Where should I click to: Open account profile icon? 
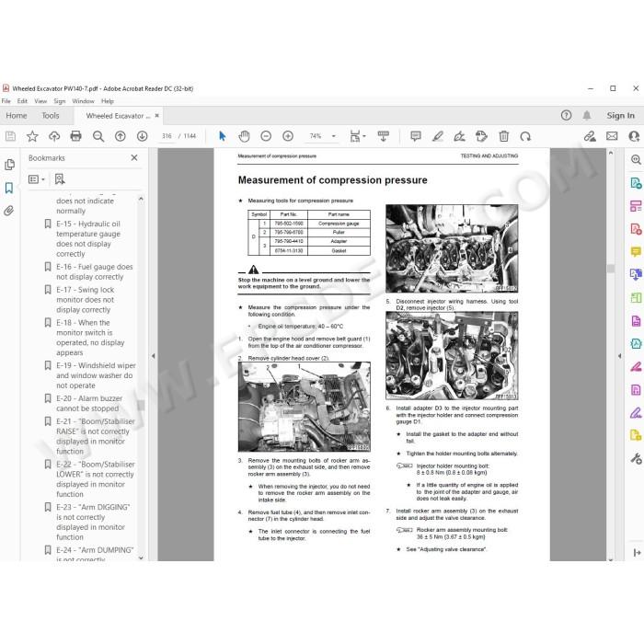tap(634, 136)
